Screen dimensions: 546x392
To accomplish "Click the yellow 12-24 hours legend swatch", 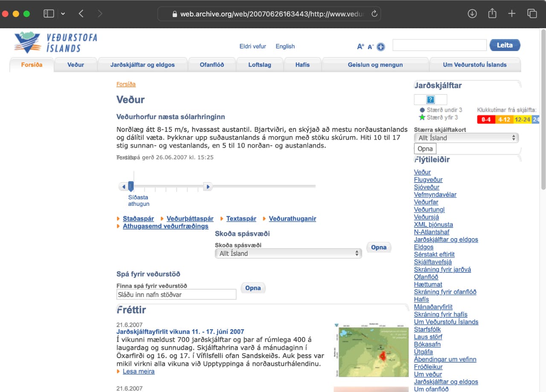I will tap(523, 120).
